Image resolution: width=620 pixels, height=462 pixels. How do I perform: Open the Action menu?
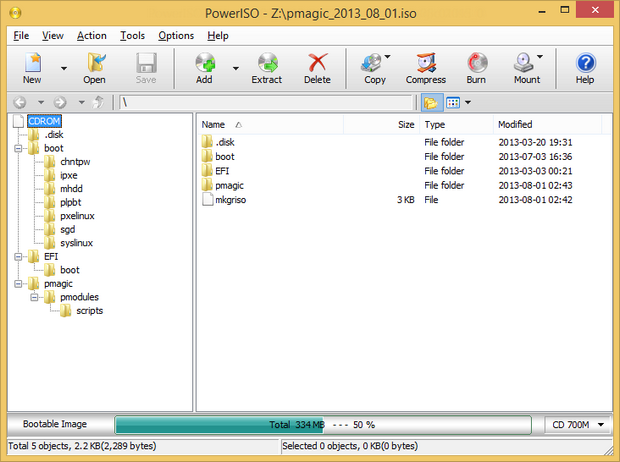(x=91, y=36)
